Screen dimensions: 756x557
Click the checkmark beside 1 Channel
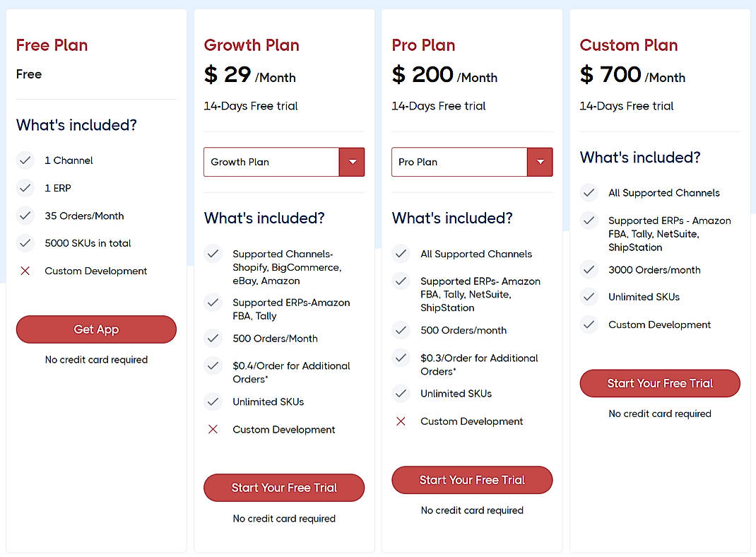(25, 160)
